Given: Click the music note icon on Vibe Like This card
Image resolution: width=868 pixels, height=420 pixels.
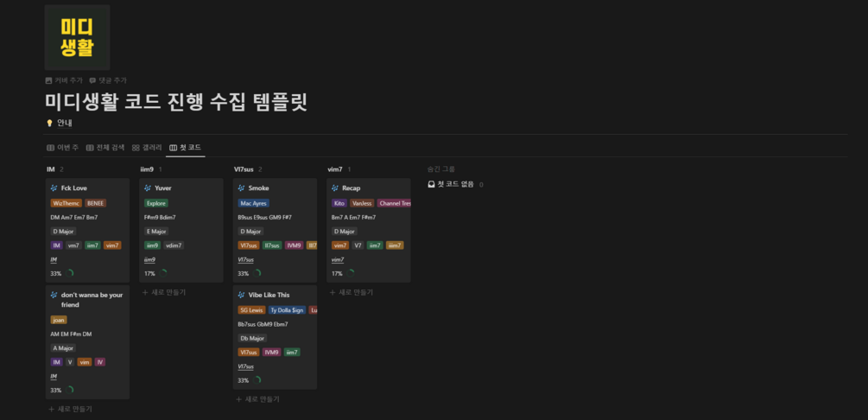Looking at the screenshot, I should point(241,295).
